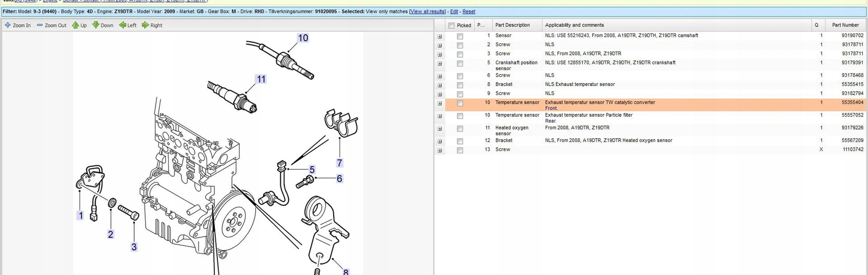Viewport: 868px width, 275px height.
Task: Move the diagram with the Right arrow
Action: (x=145, y=25)
